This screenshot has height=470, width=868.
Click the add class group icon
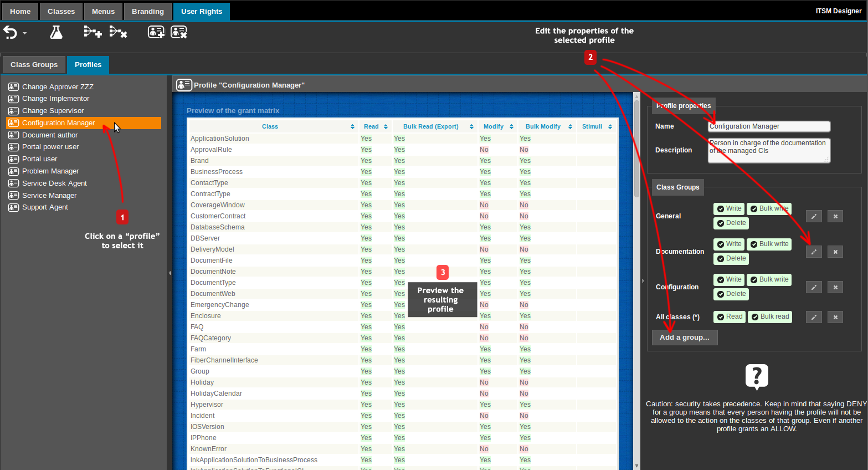pyautogui.click(x=93, y=32)
